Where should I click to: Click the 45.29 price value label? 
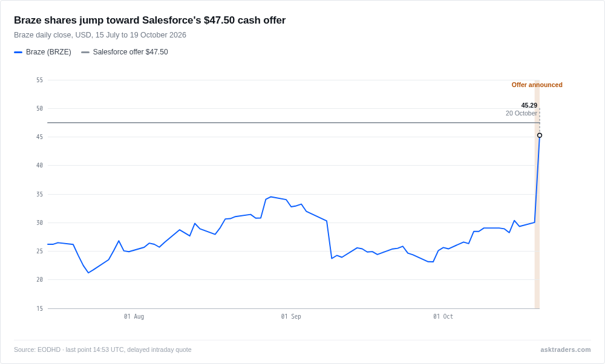[x=529, y=105]
